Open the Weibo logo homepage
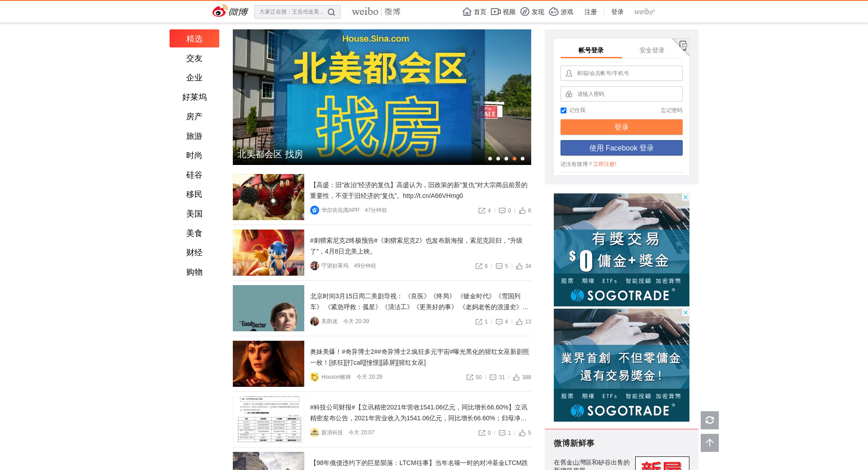868x470 pixels. coord(230,11)
